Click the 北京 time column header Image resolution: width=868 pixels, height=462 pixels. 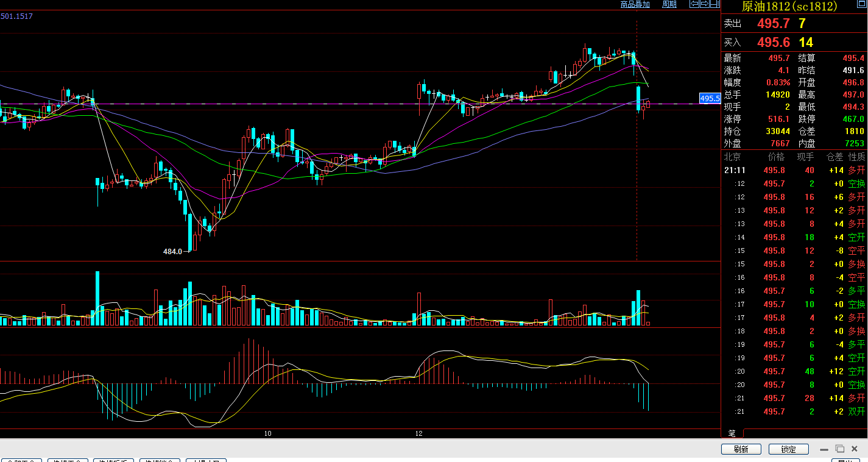(x=732, y=157)
